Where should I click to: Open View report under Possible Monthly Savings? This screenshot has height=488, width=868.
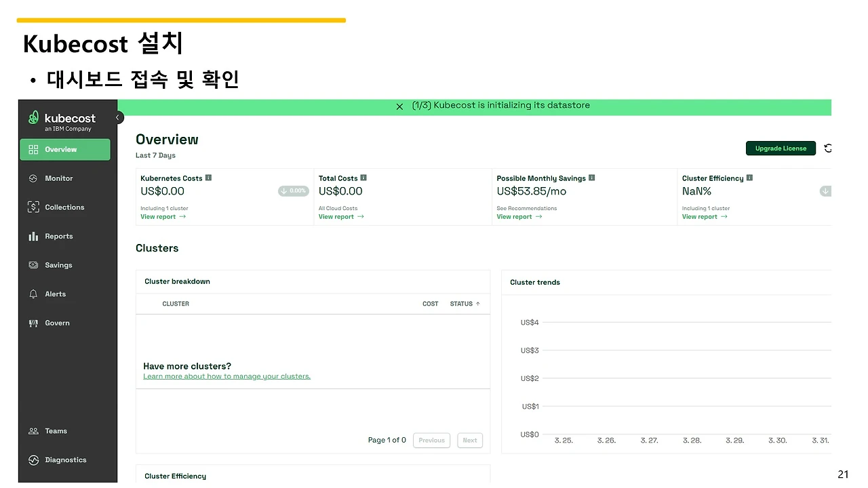(x=519, y=217)
